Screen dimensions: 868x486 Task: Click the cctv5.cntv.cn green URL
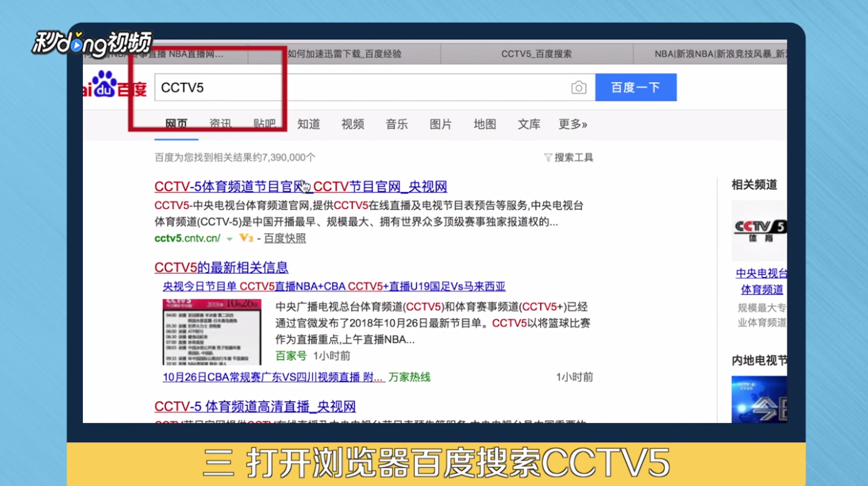[x=187, y=239]
